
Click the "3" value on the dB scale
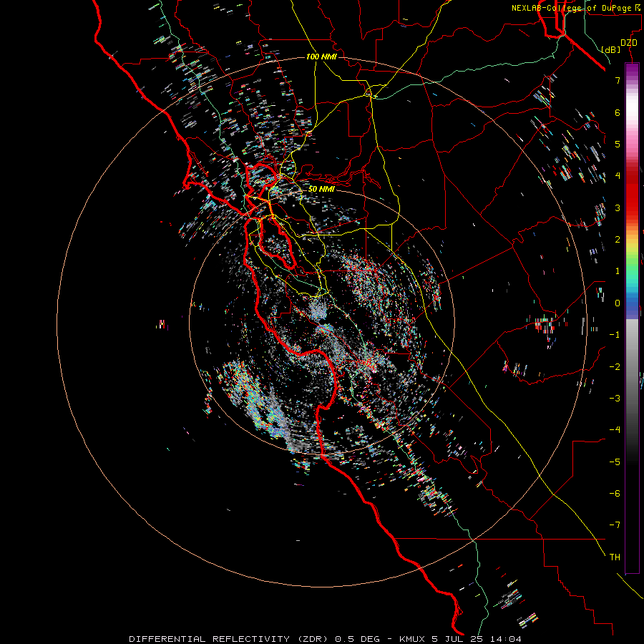(618, 208)
